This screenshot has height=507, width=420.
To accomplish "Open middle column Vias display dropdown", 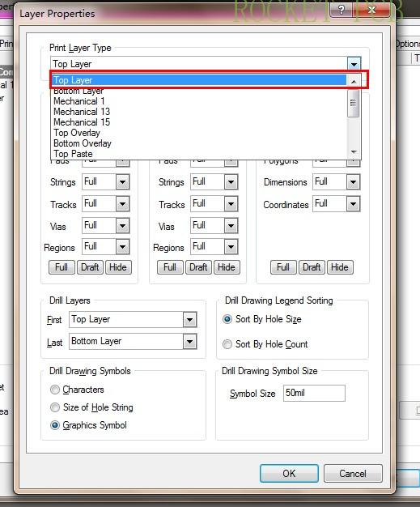I will point(231,226).
